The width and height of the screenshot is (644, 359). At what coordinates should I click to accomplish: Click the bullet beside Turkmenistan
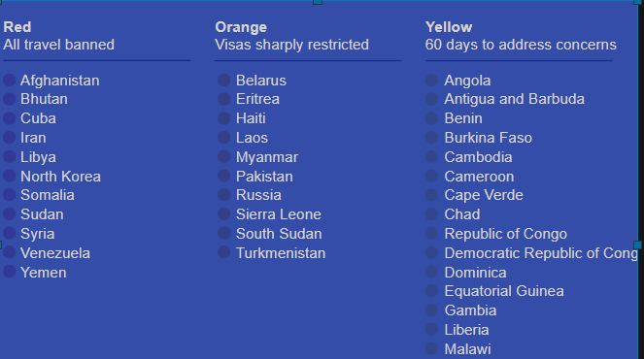coord(223,252)
